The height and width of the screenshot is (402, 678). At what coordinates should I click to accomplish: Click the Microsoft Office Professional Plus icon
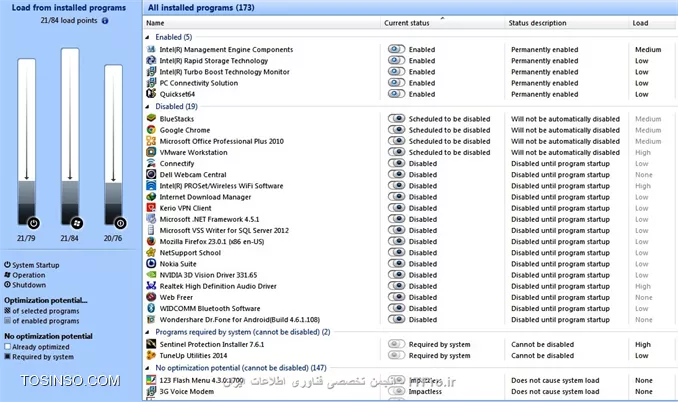pos(151,141)
